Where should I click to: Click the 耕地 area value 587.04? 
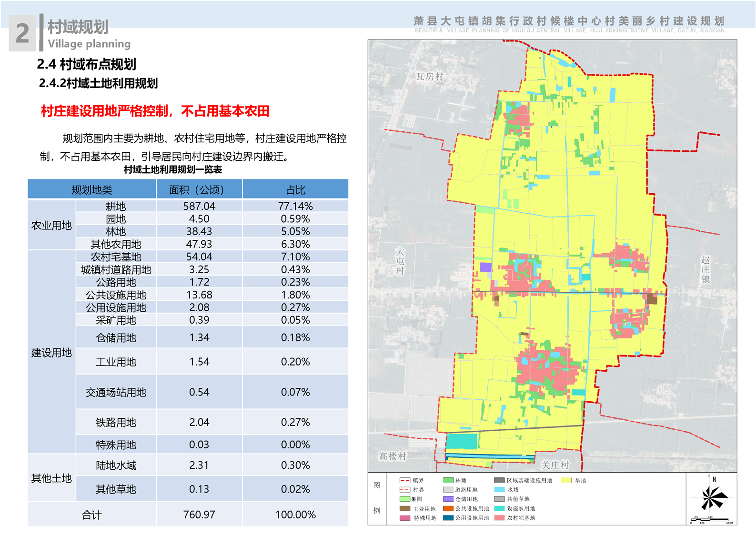[x=199, y=206]
